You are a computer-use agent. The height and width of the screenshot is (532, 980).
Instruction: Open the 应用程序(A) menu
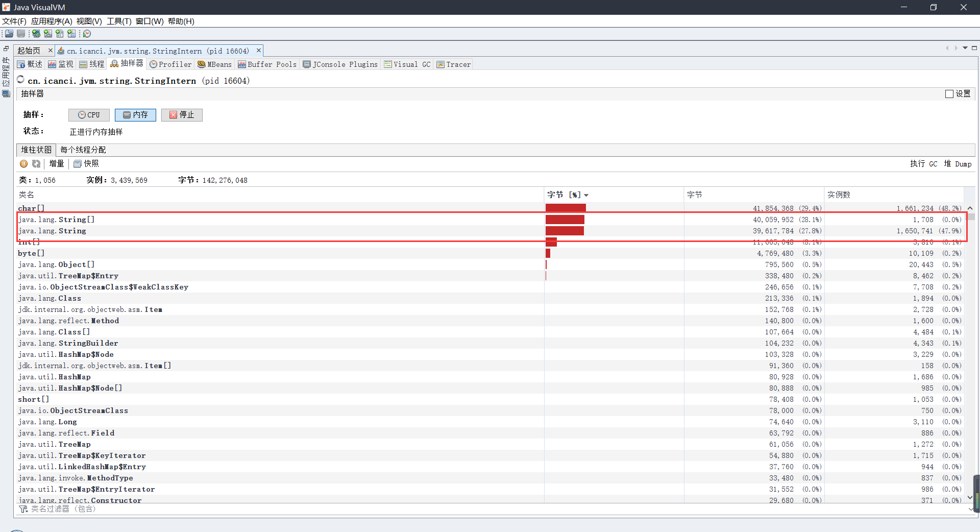pos(52,21)
